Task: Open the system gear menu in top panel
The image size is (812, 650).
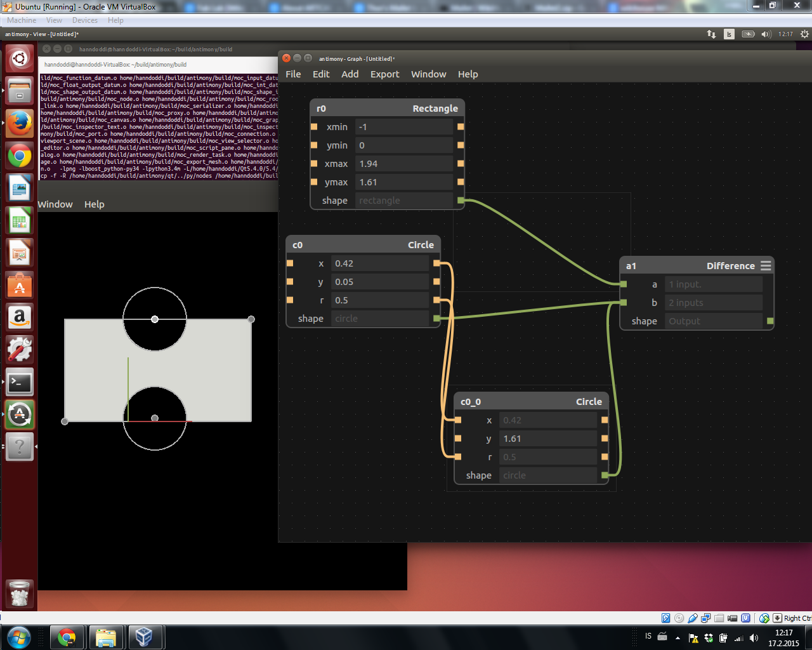Action: coord(804,34)
